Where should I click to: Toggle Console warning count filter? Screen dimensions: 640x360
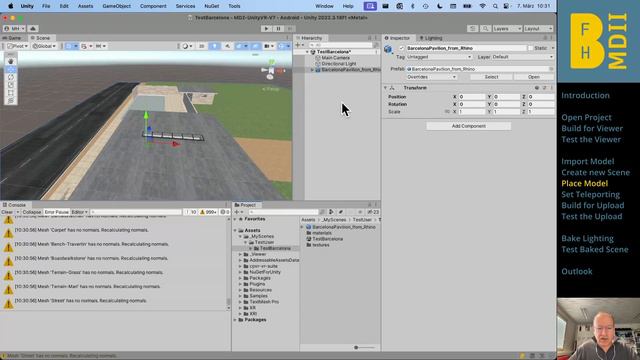(x=208, y=212)
